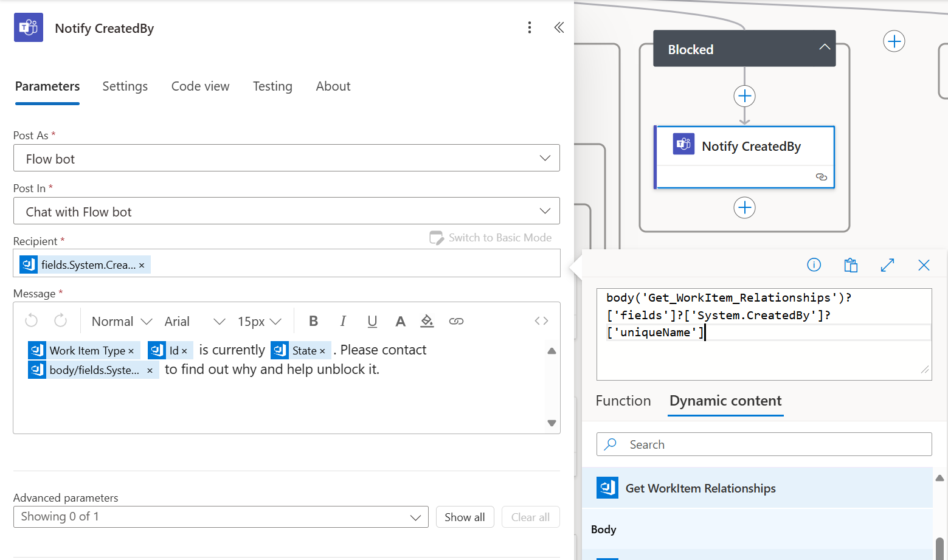Switch to the Settings tab
948x560 pixels.
click(x=125, y=86)
